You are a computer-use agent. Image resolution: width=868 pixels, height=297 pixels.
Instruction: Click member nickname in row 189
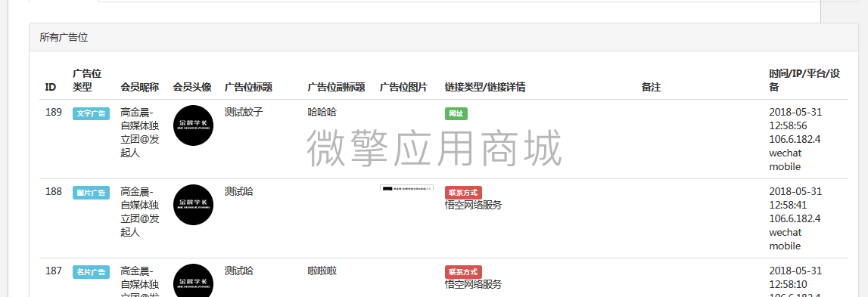[139, 132]
